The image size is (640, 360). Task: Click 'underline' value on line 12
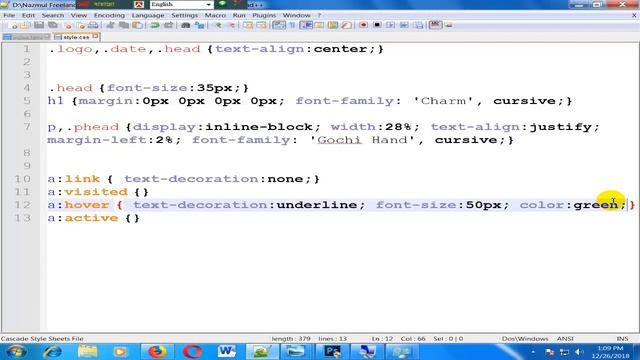pyautogui.click(x=317, y=205)
